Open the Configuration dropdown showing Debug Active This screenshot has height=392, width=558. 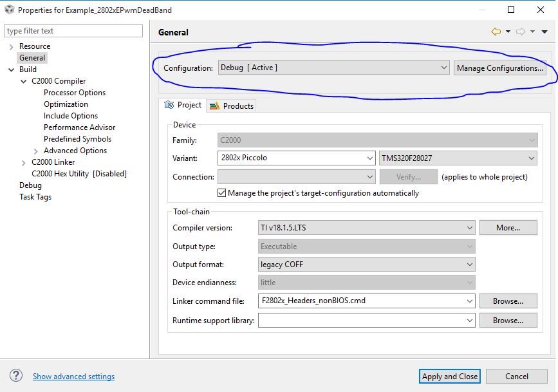click(444, 68)
